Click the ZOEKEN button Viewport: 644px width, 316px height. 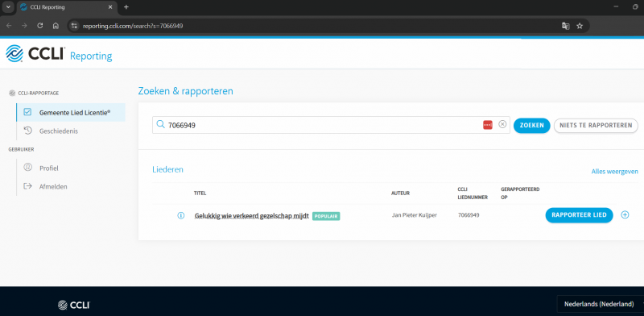point(532,125)
